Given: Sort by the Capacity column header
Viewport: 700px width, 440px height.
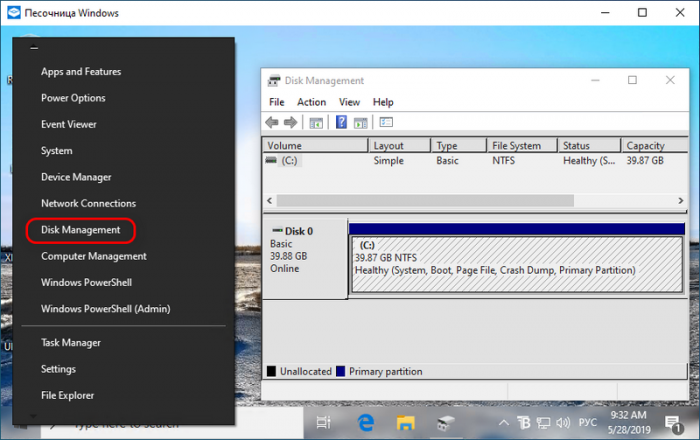Looking at the screenshot, I should click(654, 145).
